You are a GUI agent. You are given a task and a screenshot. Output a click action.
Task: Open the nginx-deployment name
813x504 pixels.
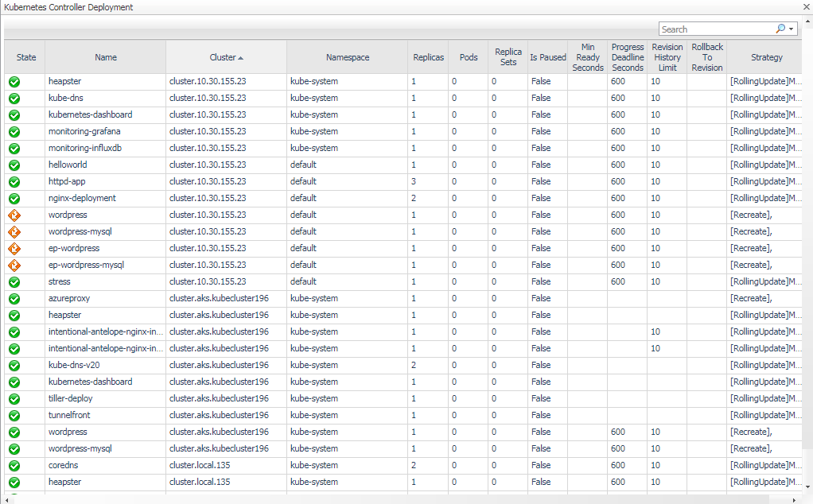83,198
